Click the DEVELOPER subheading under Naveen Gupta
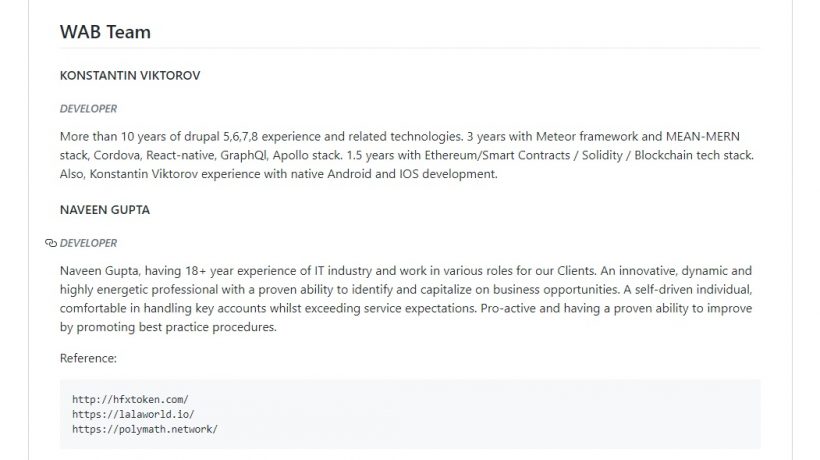 click(88, 243)
